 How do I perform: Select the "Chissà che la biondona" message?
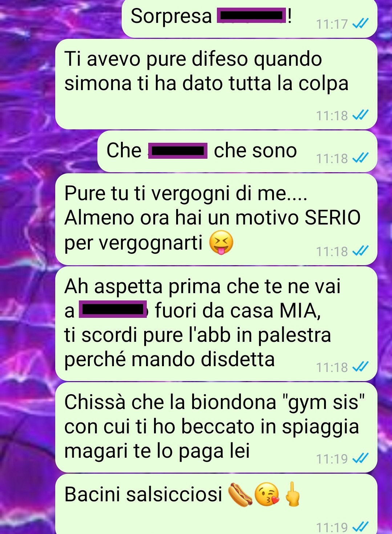click(x=216, y=427)
